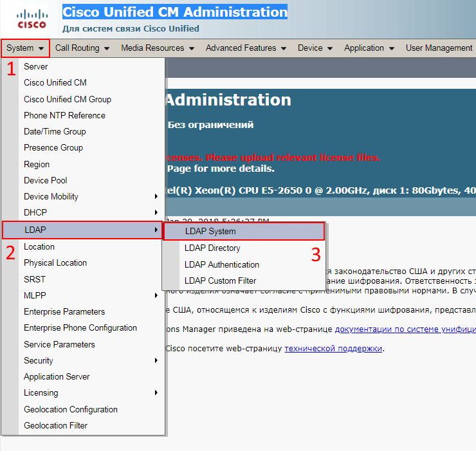
Task: Open Service Parameters from System menu
Action: (x=59, y=345)
